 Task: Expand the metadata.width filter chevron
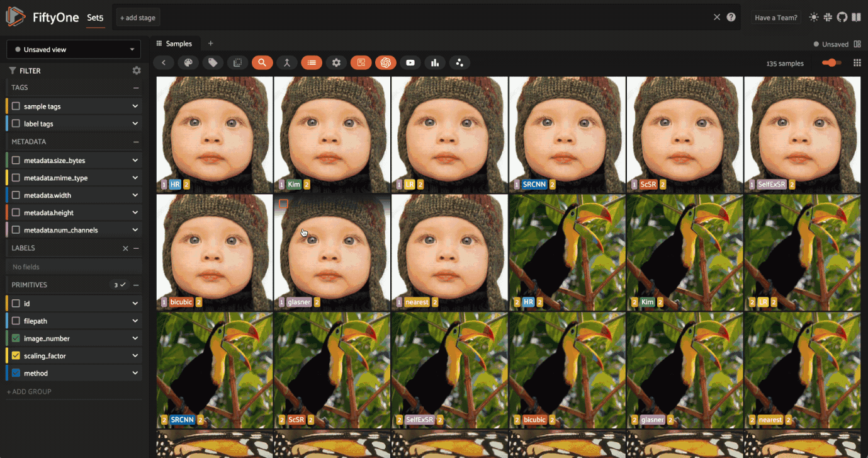click(x=135, y=195)
